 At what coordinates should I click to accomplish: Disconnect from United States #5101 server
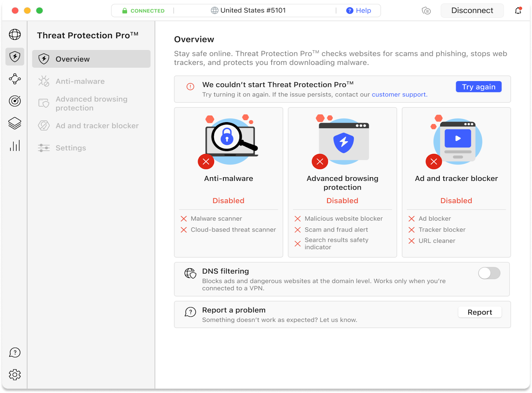pos(472,10)
